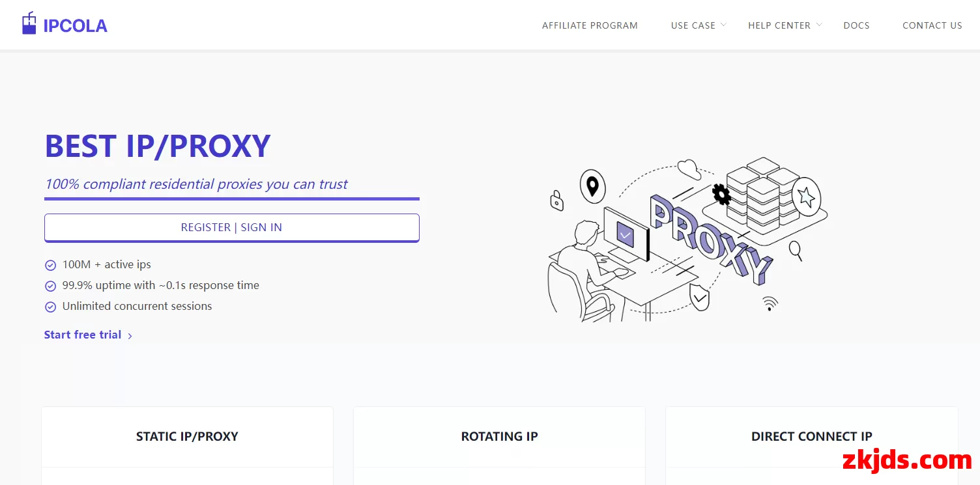The image size is (980, 485).
Task: Click the cloud icon above PROXY graphic
Action: coord(689,169)
